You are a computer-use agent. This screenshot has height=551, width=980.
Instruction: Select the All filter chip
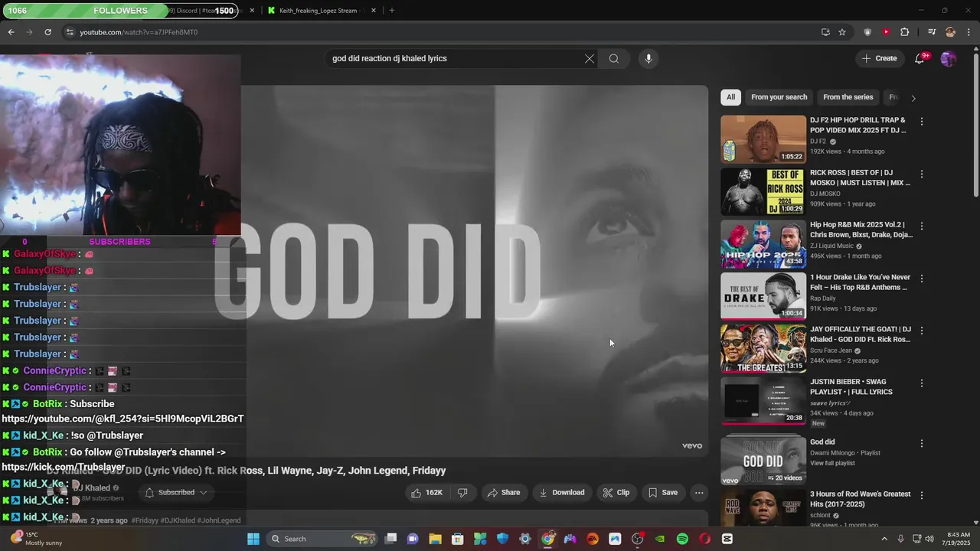(x=730, y=97)
